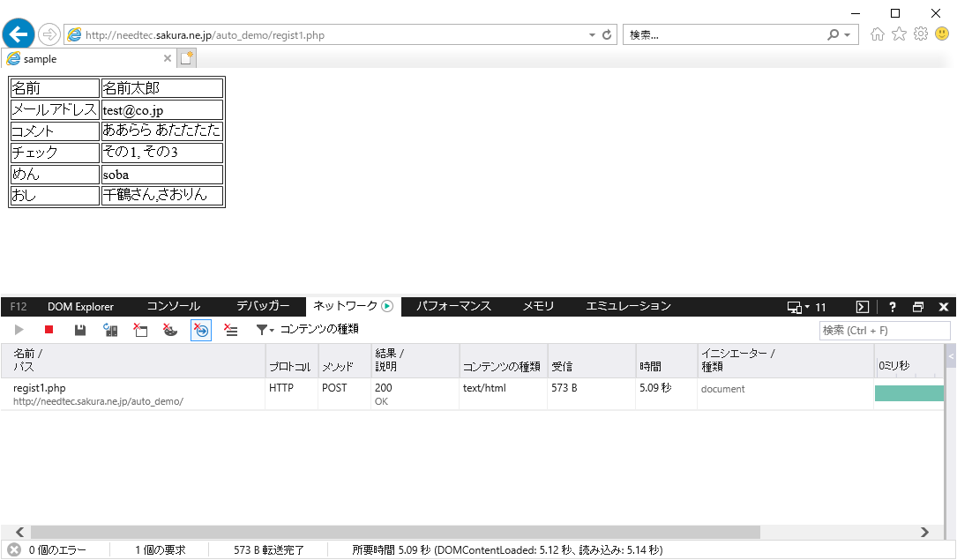
Task: Expand the details pane side arrow
Action: coord(951,356)
